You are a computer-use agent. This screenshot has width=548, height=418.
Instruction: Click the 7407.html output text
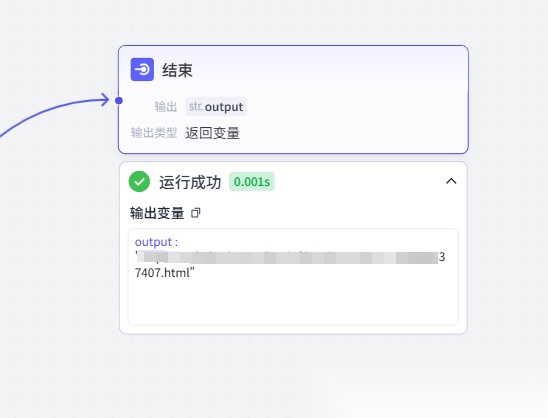click(164, 273)
